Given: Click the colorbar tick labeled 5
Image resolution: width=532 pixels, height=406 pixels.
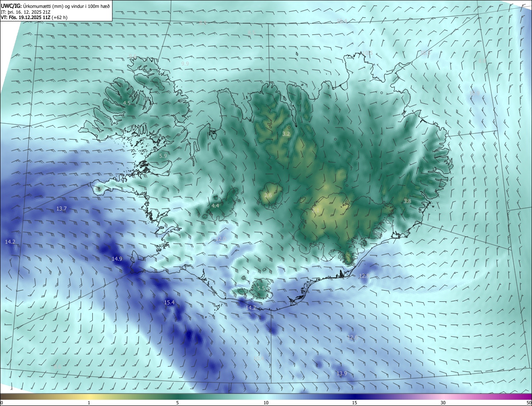Looking at the screenshot, I should pos(177,403).
